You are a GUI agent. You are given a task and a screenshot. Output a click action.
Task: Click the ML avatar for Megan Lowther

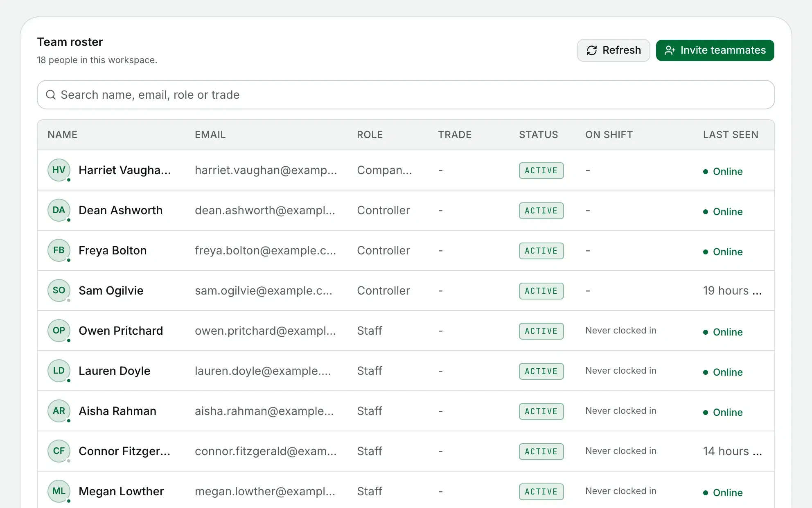coord(59,491)
